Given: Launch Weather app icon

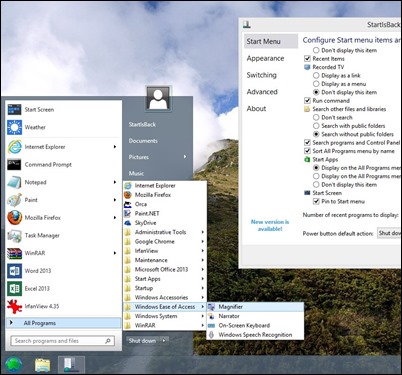Looking at the screenshot, I should click(14, 127).
